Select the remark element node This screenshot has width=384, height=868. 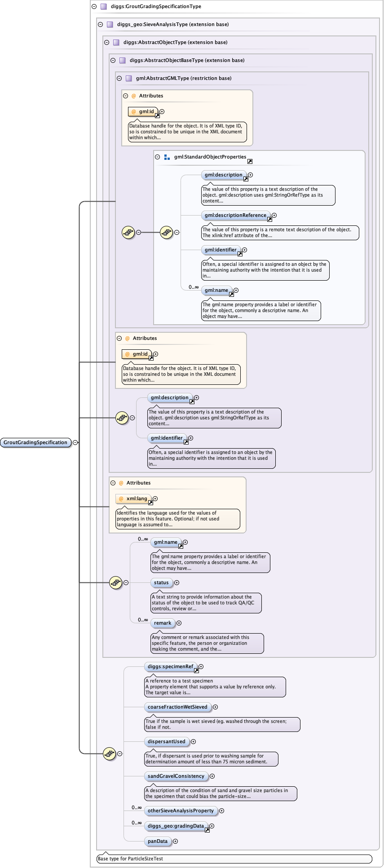point(162,623)
